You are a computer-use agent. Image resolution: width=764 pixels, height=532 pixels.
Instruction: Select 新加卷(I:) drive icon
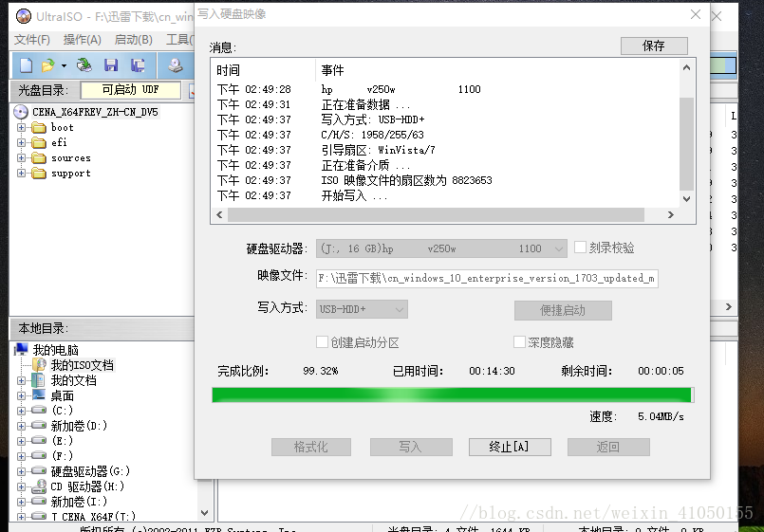39,502
